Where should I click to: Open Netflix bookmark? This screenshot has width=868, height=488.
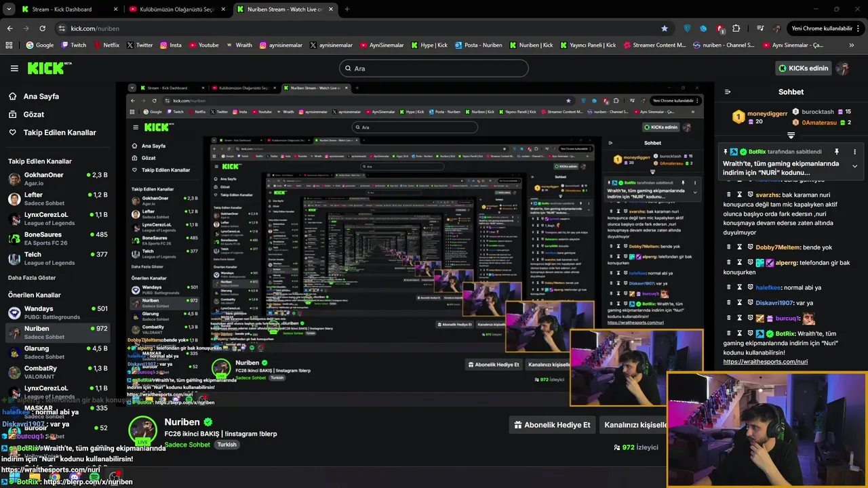(106, 45)
